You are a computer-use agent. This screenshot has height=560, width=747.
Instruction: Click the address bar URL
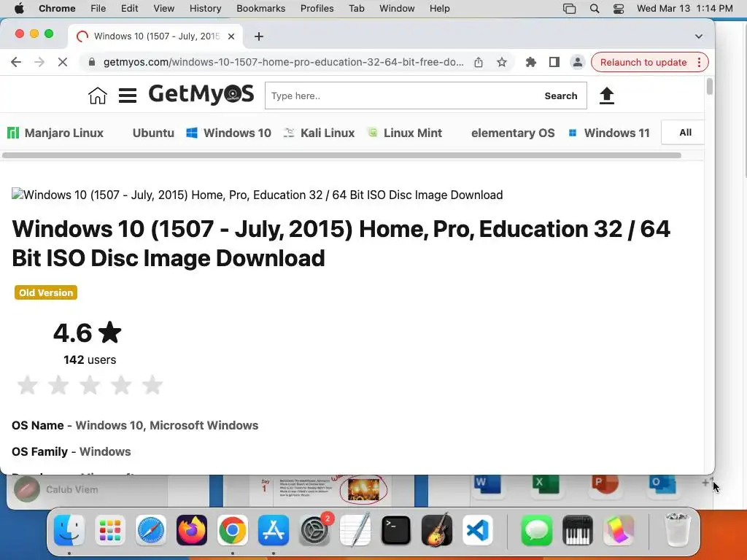tap(284, 62)
